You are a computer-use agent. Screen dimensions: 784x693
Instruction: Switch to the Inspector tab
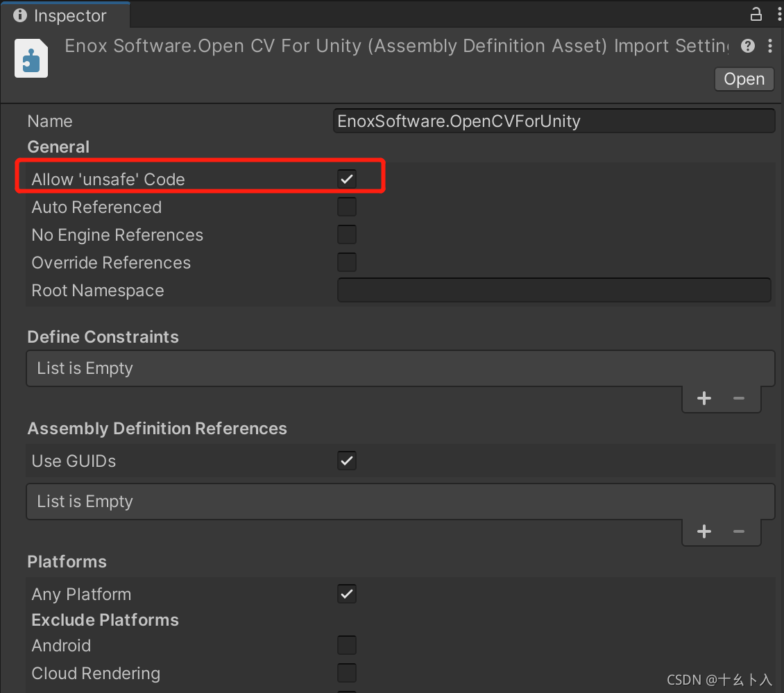(61, 15)
